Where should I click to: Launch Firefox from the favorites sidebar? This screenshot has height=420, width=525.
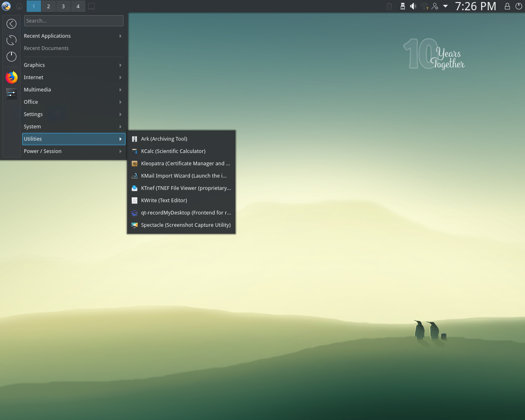11,77
